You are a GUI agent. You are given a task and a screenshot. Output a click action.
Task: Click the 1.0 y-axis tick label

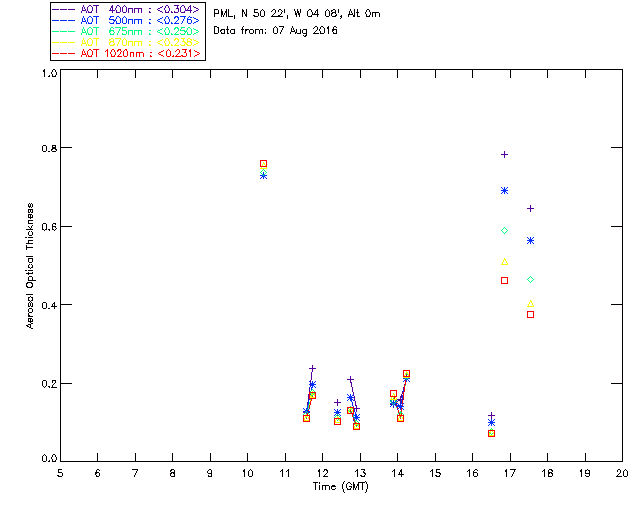49,73
